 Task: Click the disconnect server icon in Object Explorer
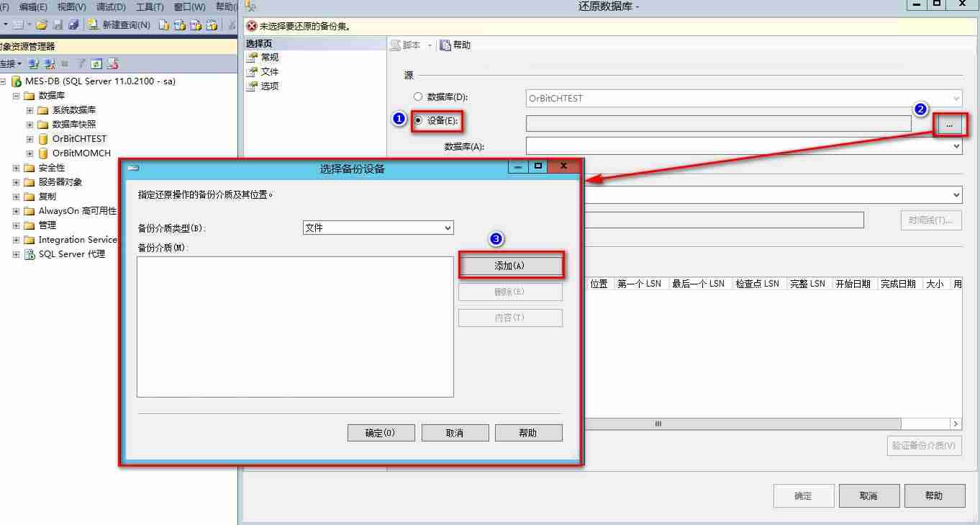50,64
